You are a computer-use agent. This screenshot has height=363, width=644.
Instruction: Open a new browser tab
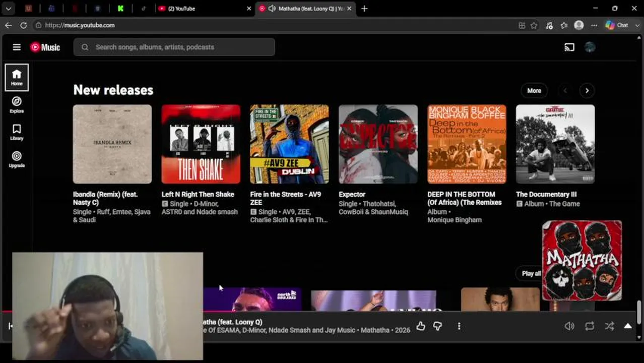[364, 9]
